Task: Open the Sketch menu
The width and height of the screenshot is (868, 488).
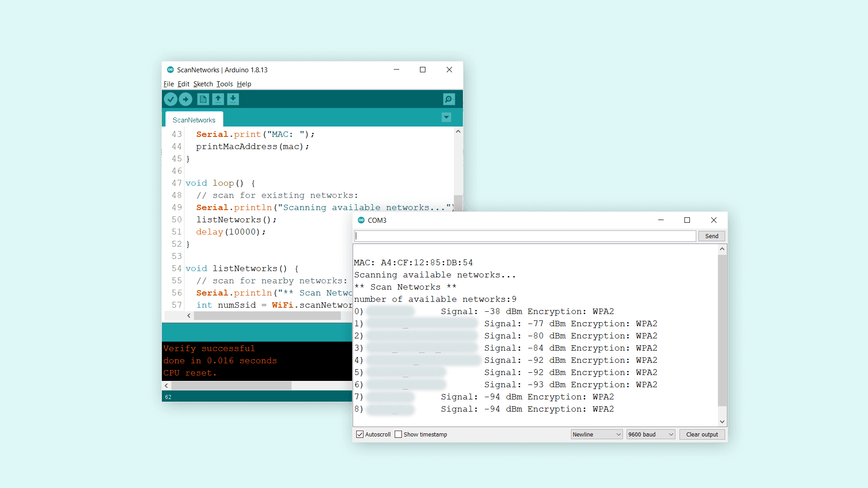Action: click(x=203, y=84)
